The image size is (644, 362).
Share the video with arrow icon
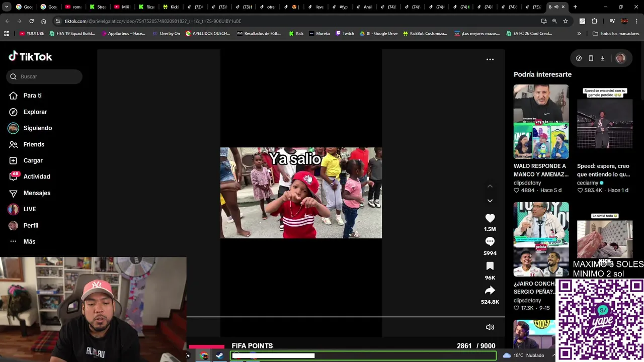pyautogui.click(x=490, y=290)
